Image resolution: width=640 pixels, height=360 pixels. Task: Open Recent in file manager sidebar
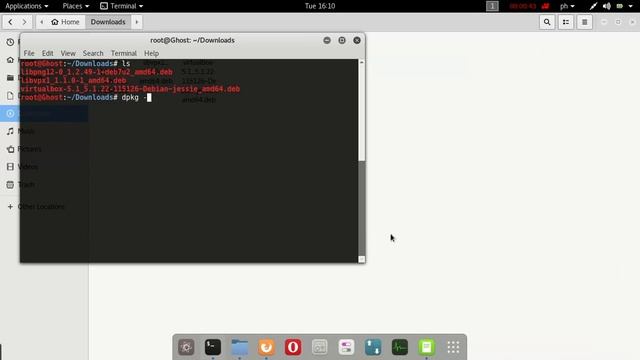[x=10, y=42]
